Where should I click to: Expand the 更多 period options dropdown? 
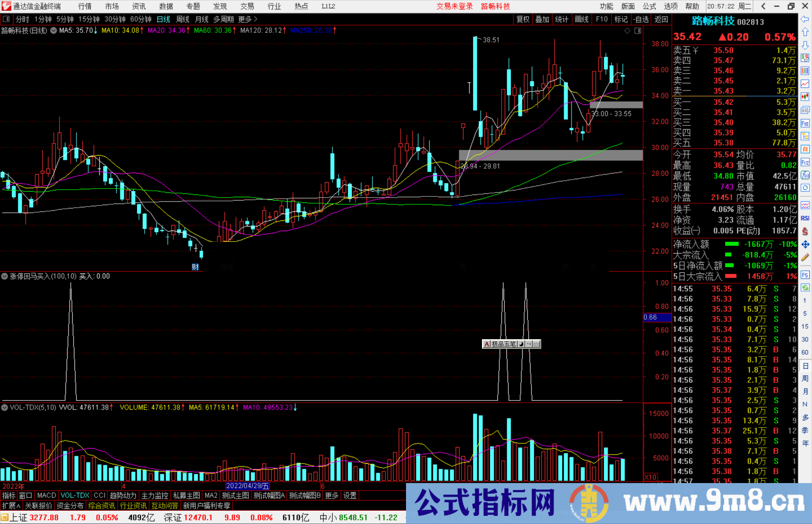click(248, 19)
